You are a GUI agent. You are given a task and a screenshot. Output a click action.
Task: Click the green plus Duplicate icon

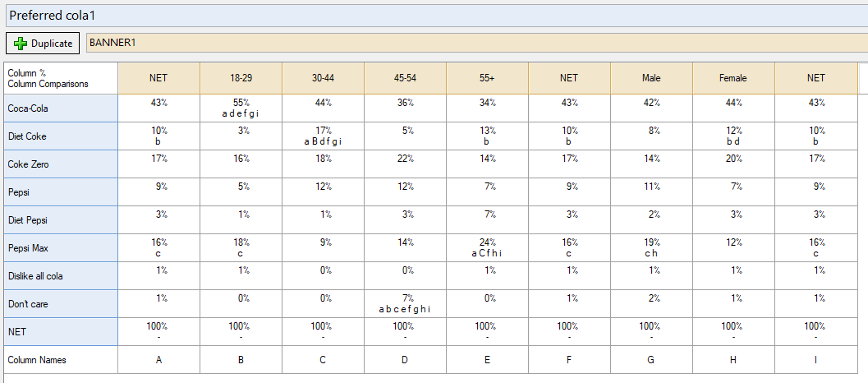(20, 44)
